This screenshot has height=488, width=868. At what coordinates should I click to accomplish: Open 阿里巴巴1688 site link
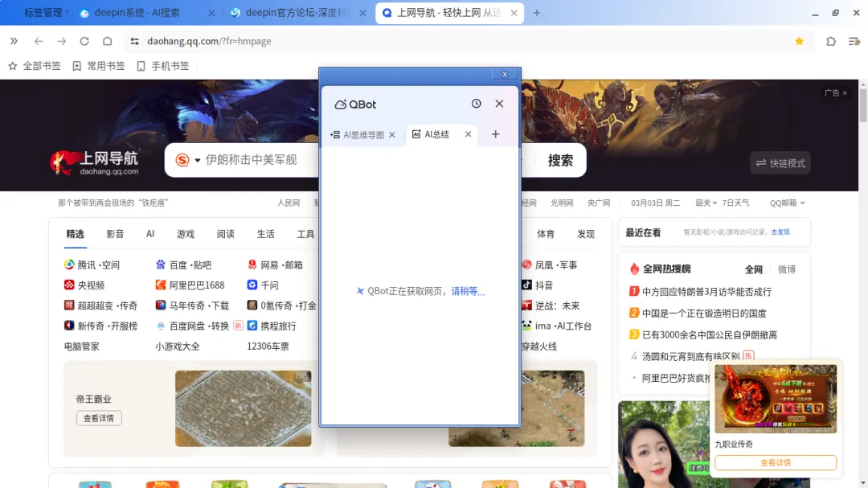point(190,285)
